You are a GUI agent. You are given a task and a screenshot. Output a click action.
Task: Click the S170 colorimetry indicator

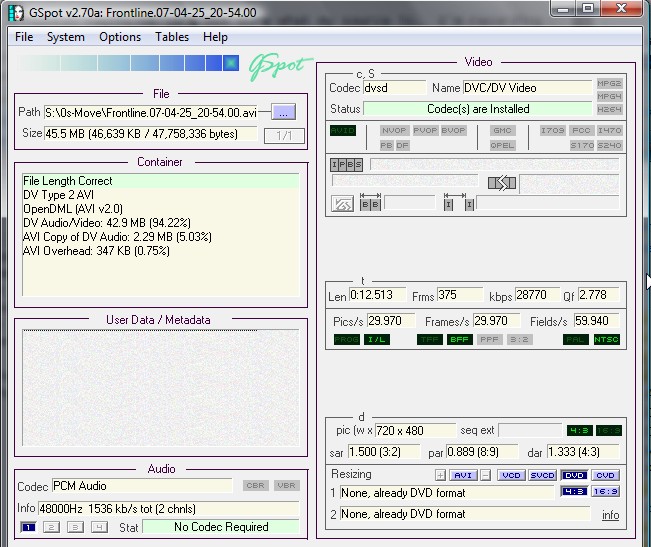582,145
